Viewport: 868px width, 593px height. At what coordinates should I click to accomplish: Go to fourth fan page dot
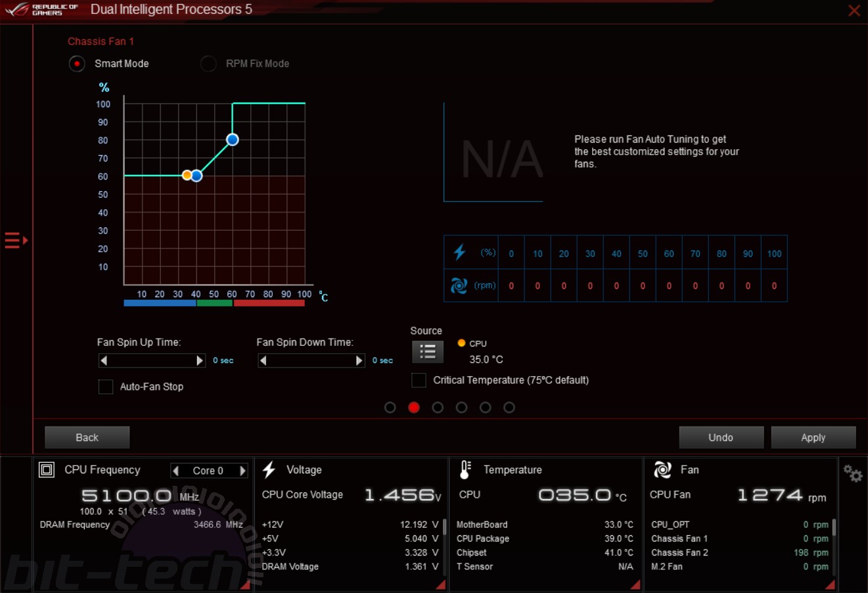click(x=461, y=408)
